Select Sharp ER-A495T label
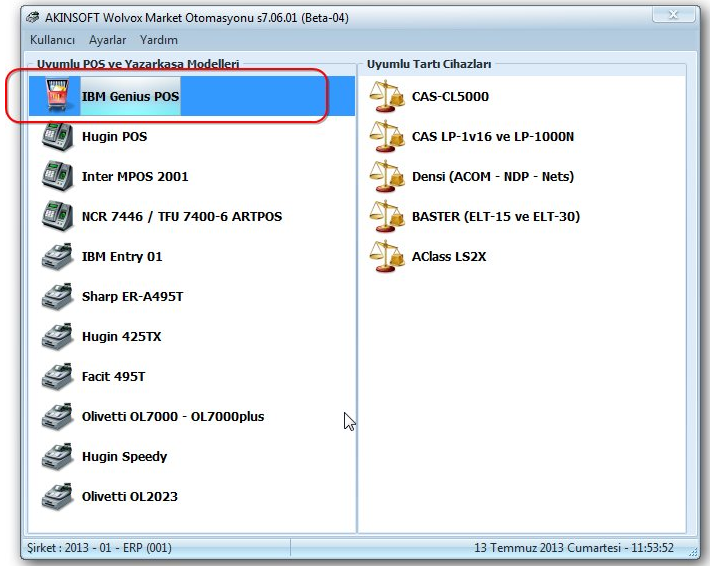The image size is (710, 566). 132,296
